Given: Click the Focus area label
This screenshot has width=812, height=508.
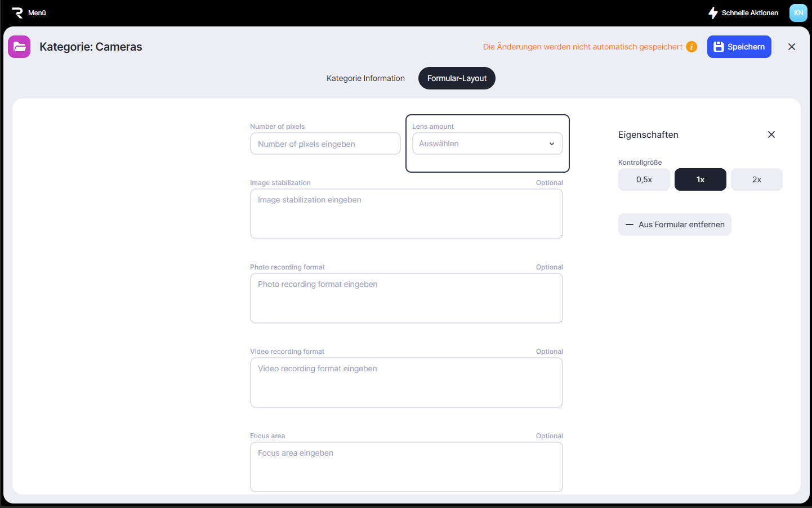Looking at the screenshot, I should click(267, 436).
